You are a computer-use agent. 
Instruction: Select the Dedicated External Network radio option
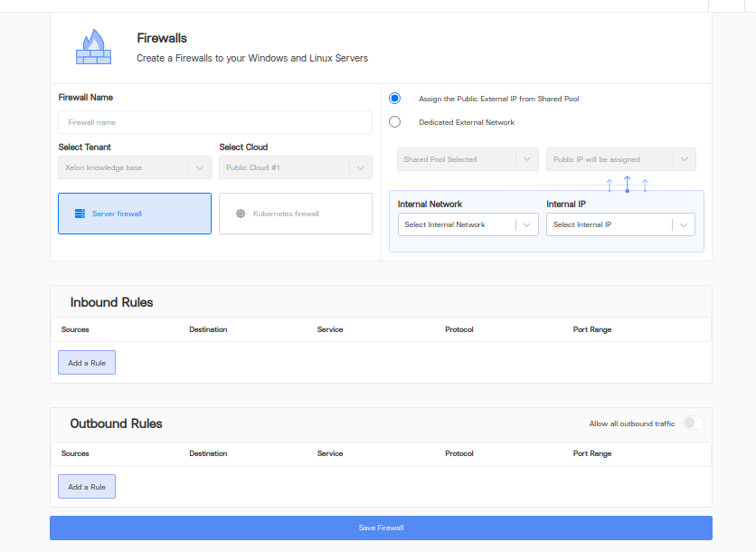coord(395,122)
